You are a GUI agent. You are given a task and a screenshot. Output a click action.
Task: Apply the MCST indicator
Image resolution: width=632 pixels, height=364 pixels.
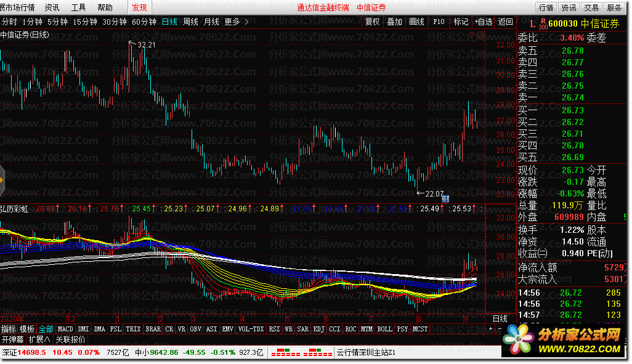[x=420, y=329]
